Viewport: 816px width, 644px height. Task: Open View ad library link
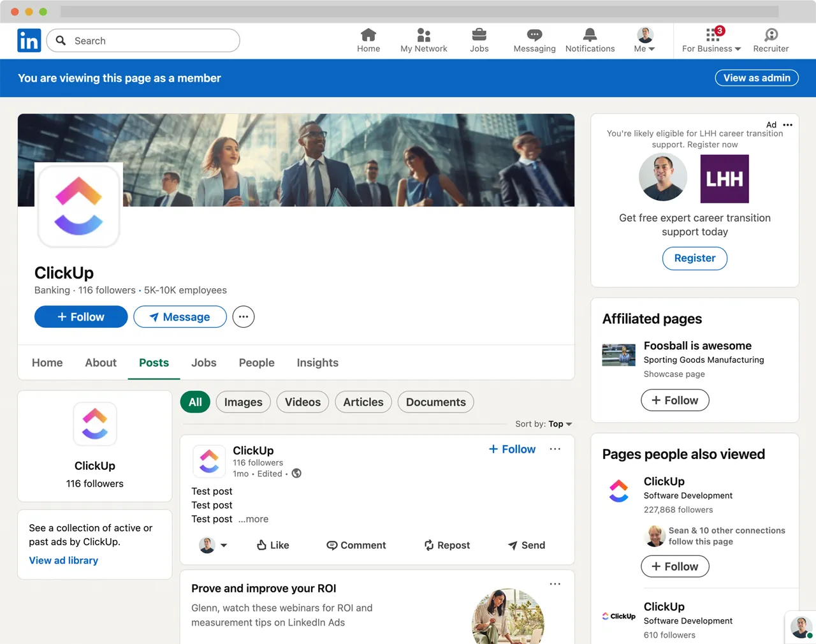point(63,560)
